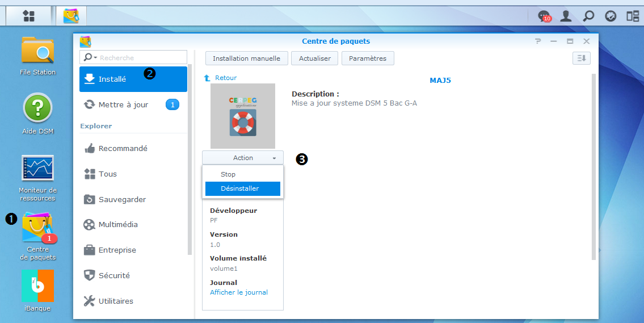Choose Désinstaller from Action menu

point(243,188)
